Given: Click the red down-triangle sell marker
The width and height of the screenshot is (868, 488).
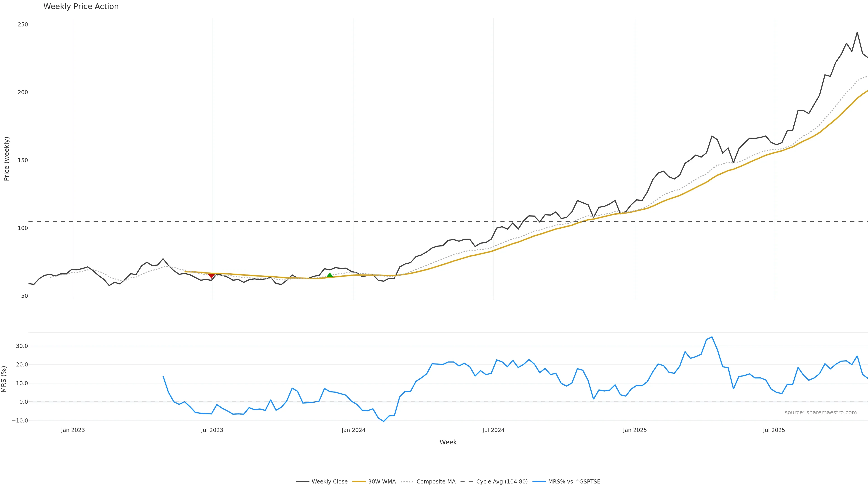Looking at the screenshot, I should [211, 276].
